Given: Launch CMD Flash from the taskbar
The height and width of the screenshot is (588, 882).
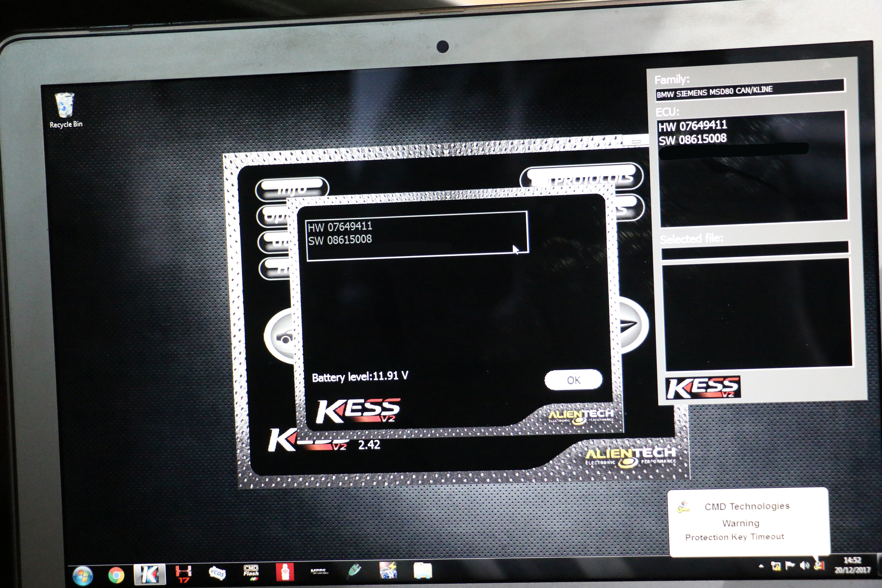Looking at the screenshot, I should point(251,573).
